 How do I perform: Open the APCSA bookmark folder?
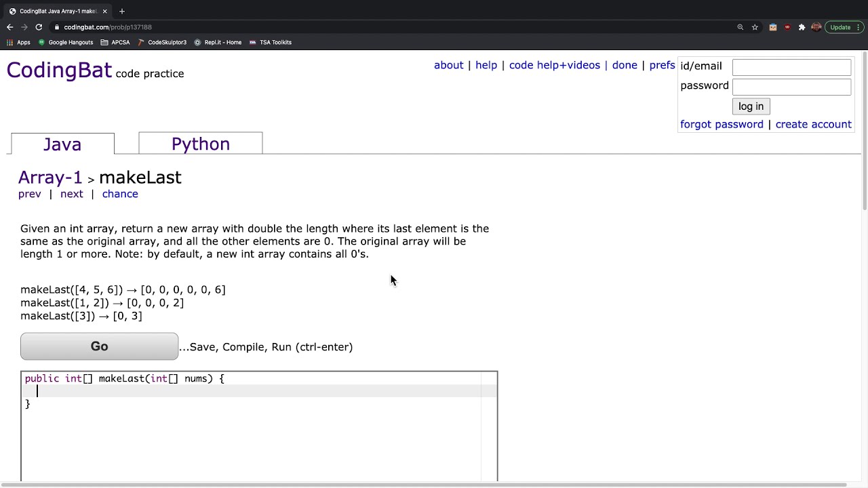tap(115, 42)
